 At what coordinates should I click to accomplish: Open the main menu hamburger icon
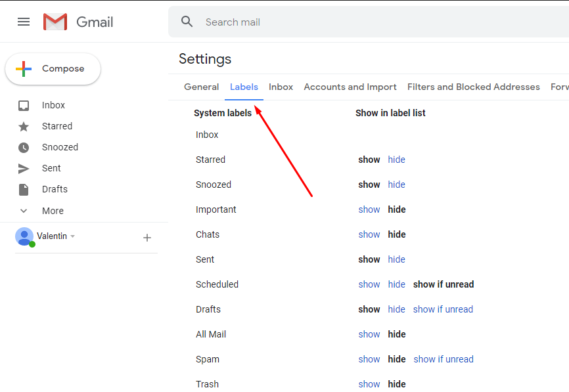click(x=24, y=22)
